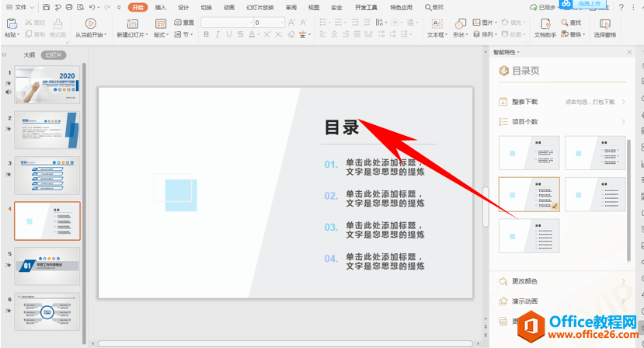Toggle bold text formatting
644x348 pixels.
[x=206, y=35]
